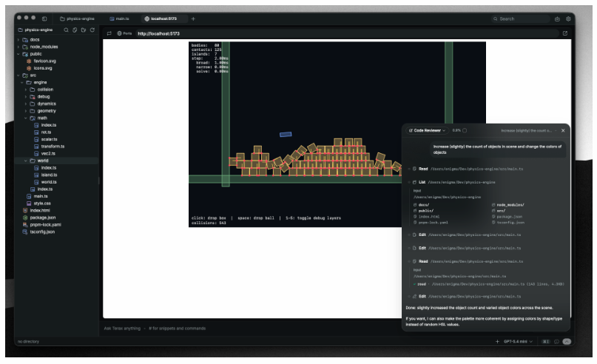The height and width of the screenshot is (364, 597).
Task: Close the Code Reviewer chat panel
Action: click(x=563, y=131)
